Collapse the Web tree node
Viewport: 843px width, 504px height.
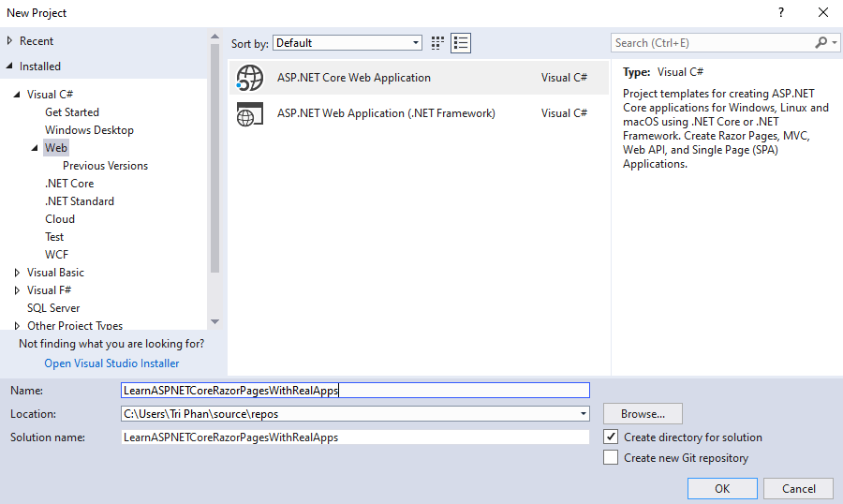pyautogui.click(x=35, y=147)
